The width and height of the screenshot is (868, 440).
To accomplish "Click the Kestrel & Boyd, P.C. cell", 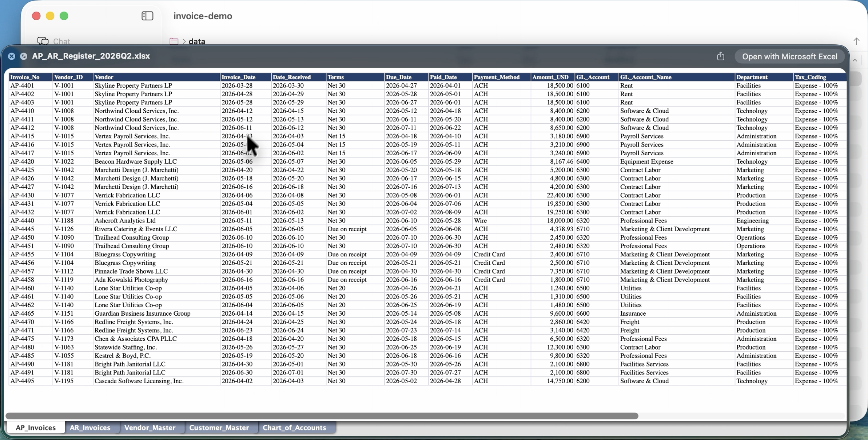I will [x=156, y=355].
